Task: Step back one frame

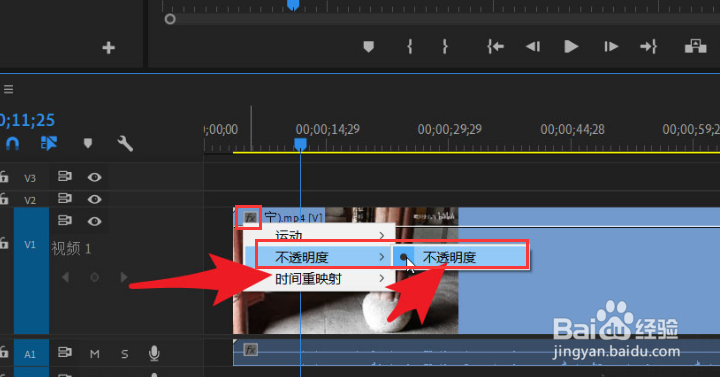Action: (533, 46)
